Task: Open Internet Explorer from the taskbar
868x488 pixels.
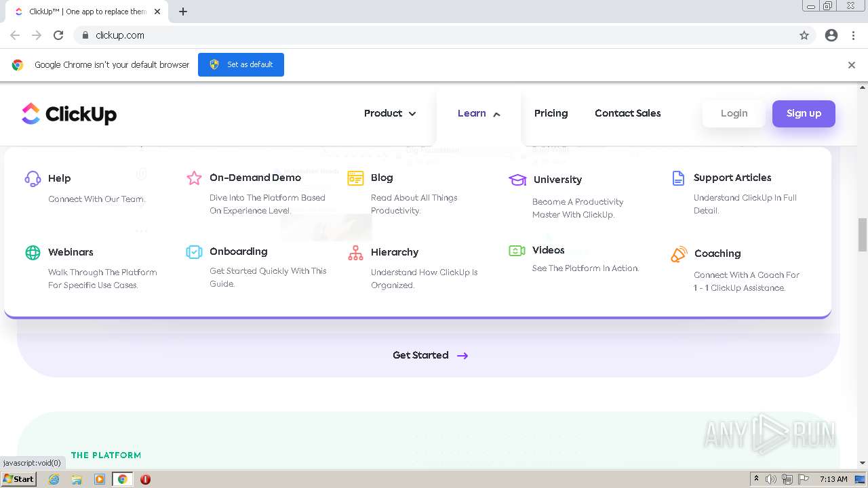Action: tap(54, 479)
